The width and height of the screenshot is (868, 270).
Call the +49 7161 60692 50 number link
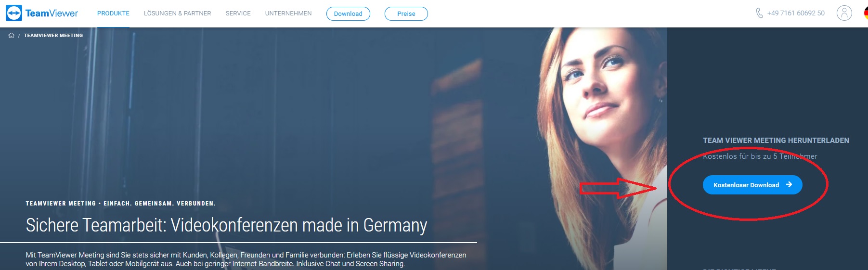tap(796, 13)
